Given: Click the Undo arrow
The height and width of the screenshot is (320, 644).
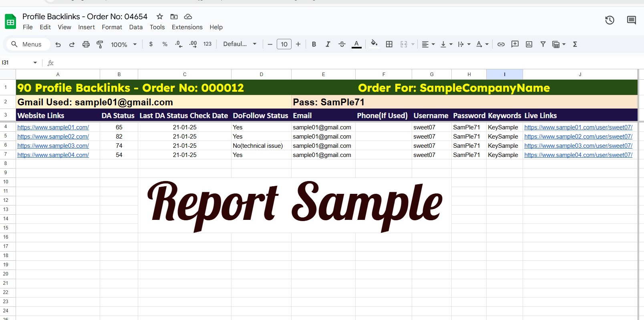Looking at the screenshot, I should point(58,44).
